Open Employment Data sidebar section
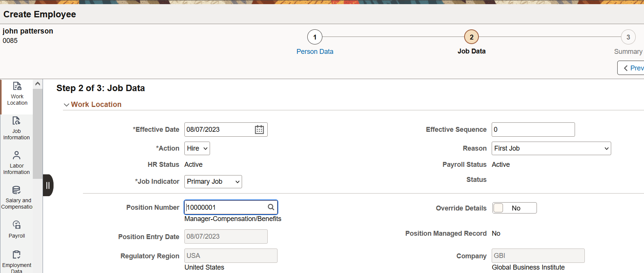The width and height of the screenshot is (644, 273). click(x=17, y=261)
